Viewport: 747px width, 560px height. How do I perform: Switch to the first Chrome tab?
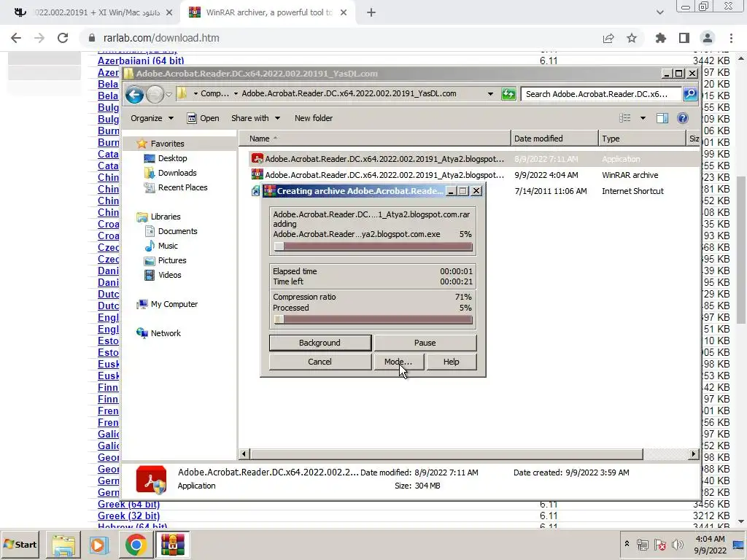(93, 12)
